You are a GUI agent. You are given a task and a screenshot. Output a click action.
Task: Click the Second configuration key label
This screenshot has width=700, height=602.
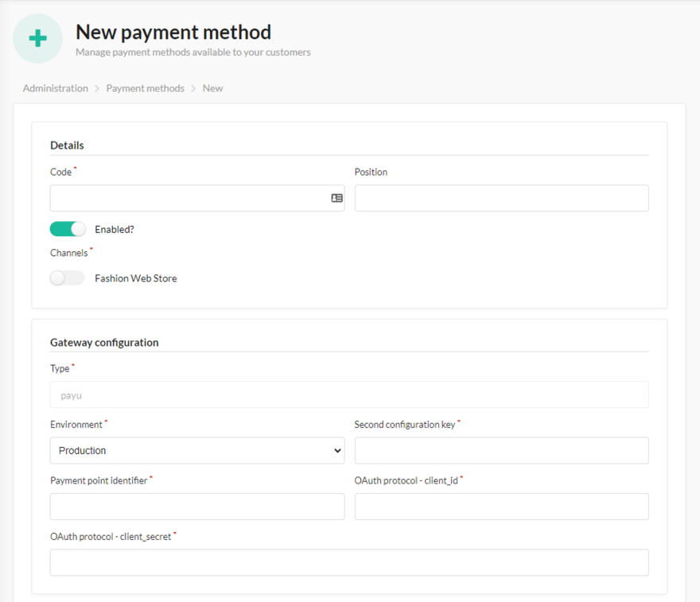pos(404,425)
